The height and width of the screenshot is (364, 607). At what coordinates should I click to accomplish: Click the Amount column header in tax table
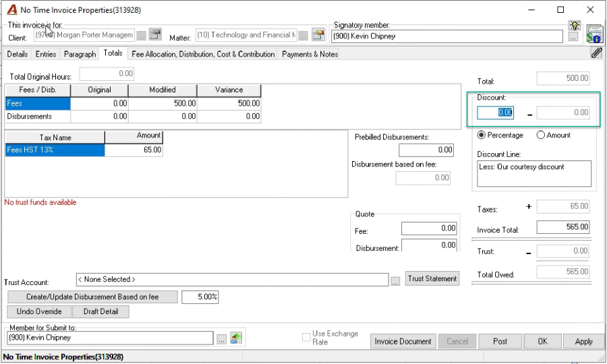click(134, 137)
